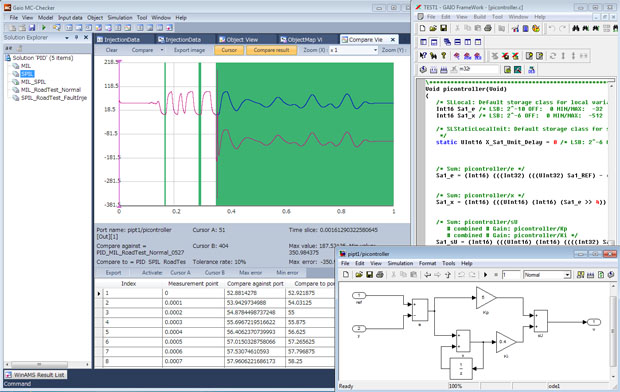Close the Solution Explorer panel

86,38
